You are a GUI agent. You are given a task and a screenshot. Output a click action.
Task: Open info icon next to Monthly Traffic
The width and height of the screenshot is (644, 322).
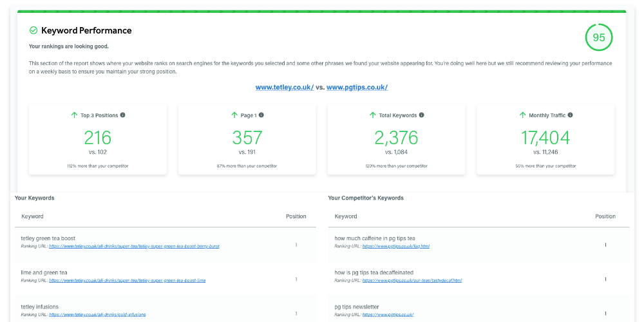click(570, 115)
